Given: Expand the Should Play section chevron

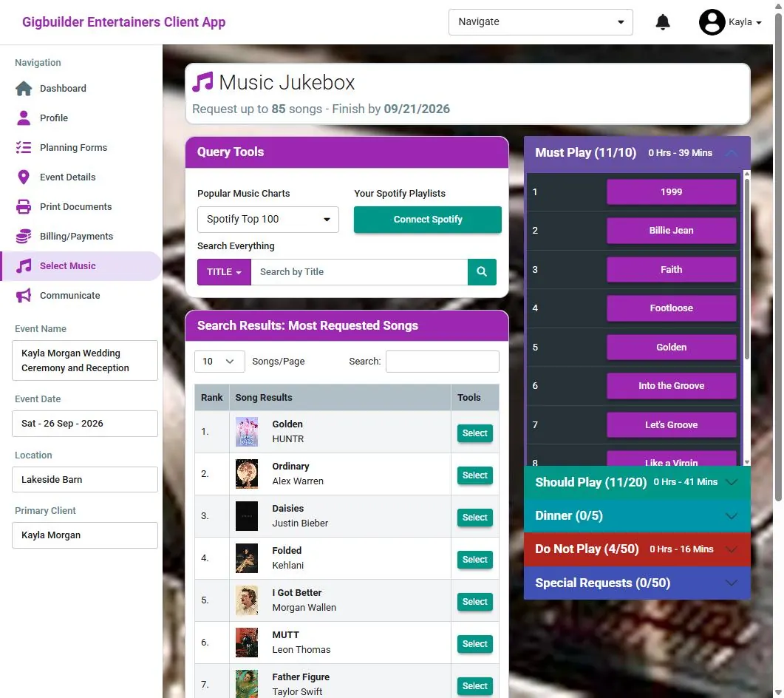Looking at the screenshot, I should click(731, 482).
